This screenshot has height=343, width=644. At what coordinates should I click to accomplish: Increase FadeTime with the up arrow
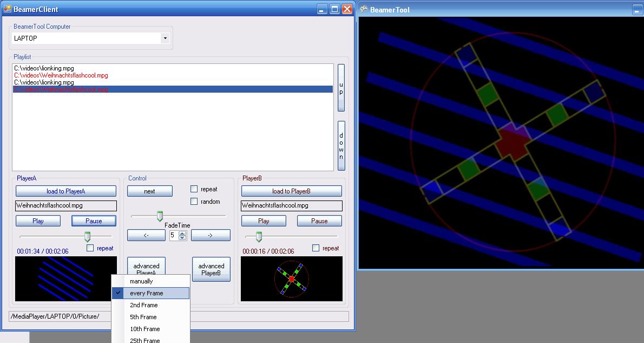point(182,233)
